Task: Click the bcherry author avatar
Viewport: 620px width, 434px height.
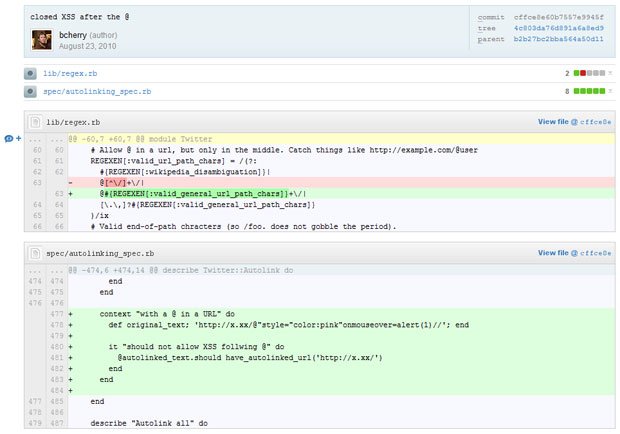Action: [x=42, y=40]
